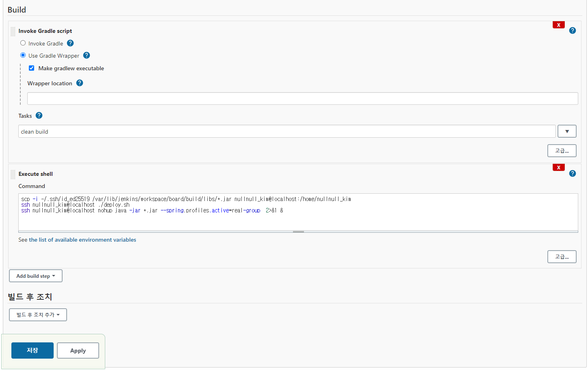
Task: Click the Execute shell step title
Action: (x=36, y=174)
